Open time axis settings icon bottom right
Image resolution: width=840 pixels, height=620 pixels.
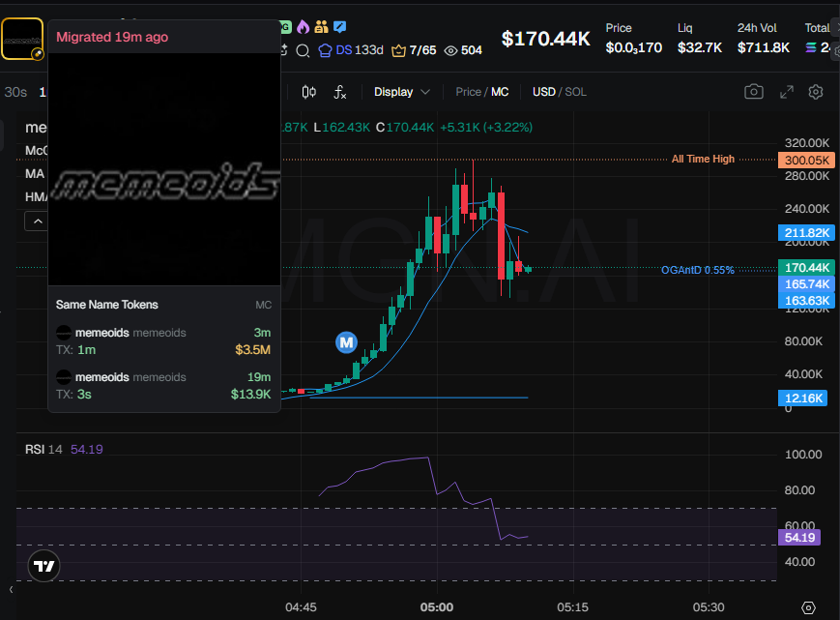click(x=808, y=607)
